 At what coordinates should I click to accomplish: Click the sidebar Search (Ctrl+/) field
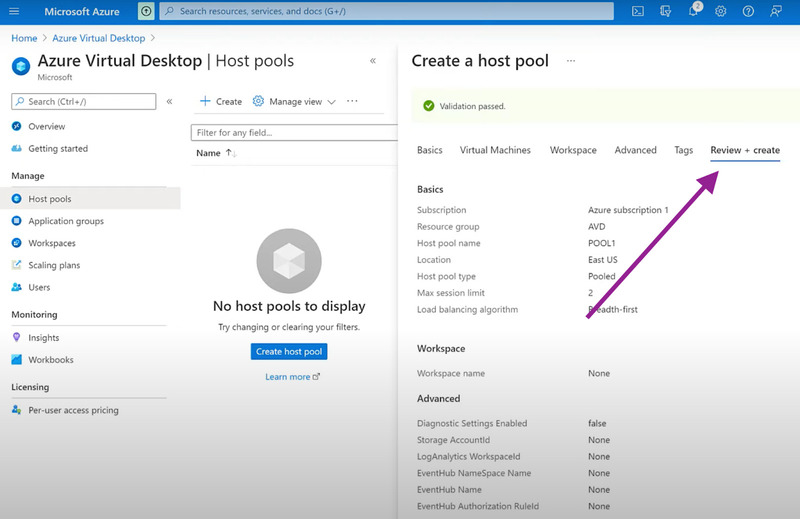(84, 102)
